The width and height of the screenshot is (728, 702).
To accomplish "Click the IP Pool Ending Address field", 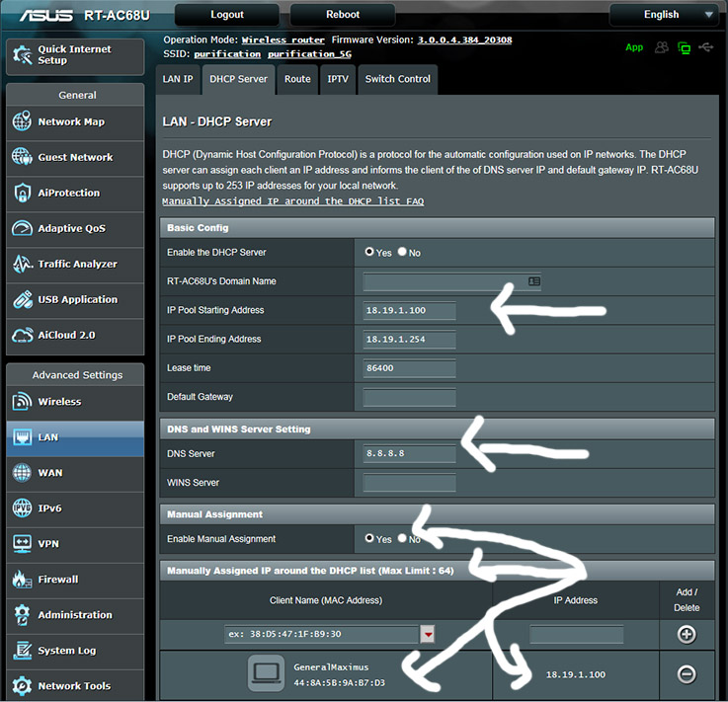I will point(410,340).
